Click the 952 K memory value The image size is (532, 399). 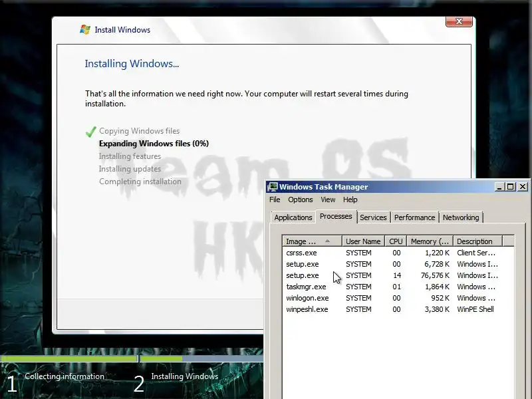coord(440,298)
